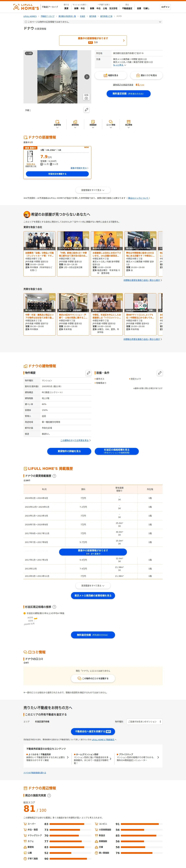The image size is (186, 868).
Task: Open プライスマップ content link
Action: (x=138, y=759)
